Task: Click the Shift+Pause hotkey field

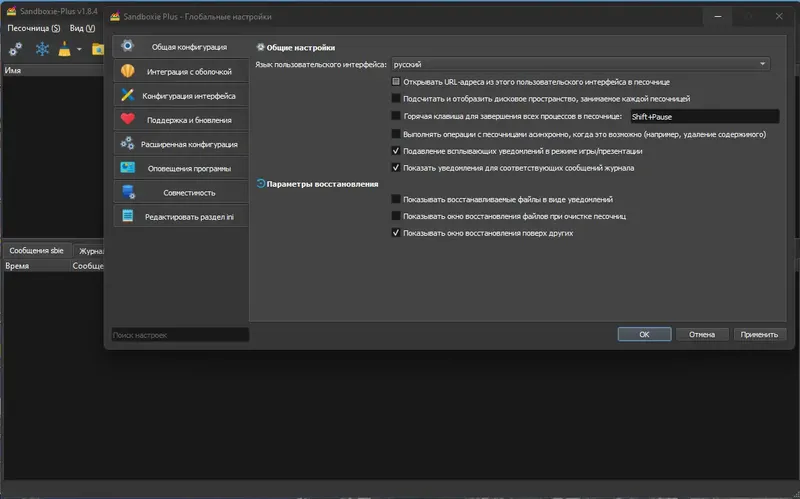Action: click(x=705, y=116)
